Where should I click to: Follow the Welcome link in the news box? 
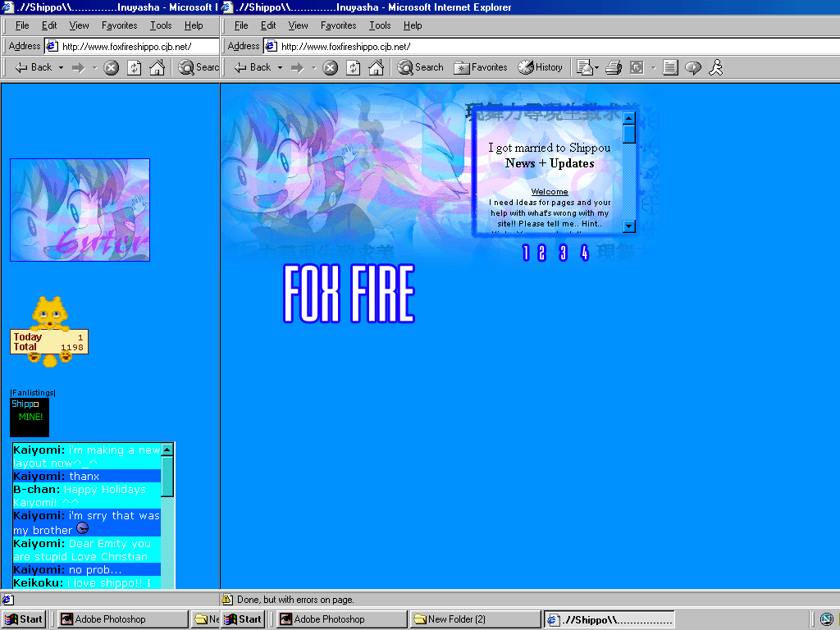550,192
